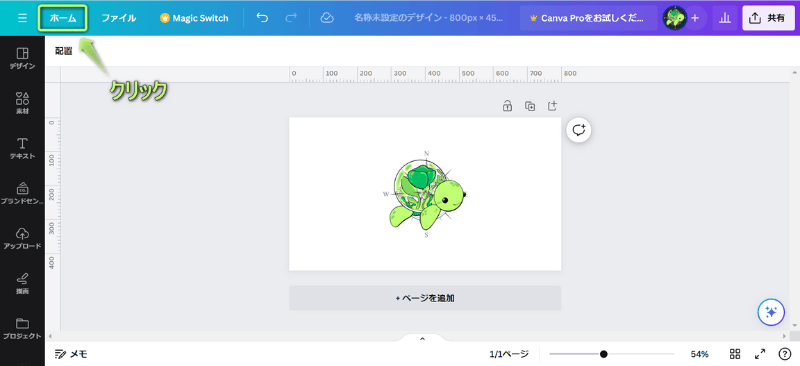The image size is (800, 366).
Task: Click the 54% zoom value
Action: coord(699,354)
